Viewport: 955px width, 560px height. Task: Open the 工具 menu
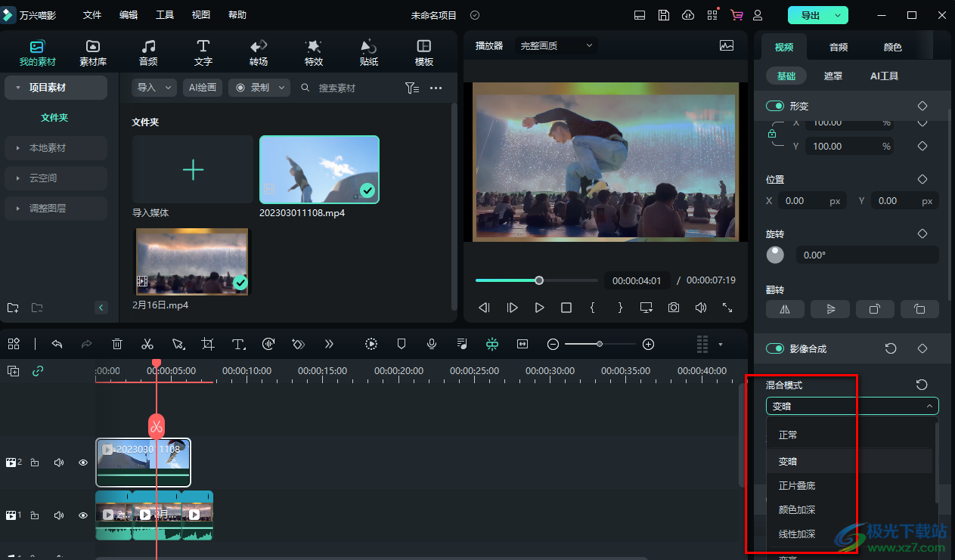pos(165,15)
